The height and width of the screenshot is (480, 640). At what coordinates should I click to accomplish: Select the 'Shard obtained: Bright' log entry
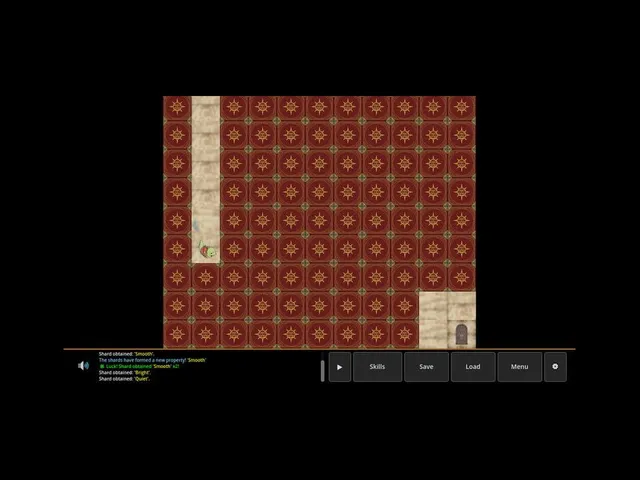click(x=124, y=373)
